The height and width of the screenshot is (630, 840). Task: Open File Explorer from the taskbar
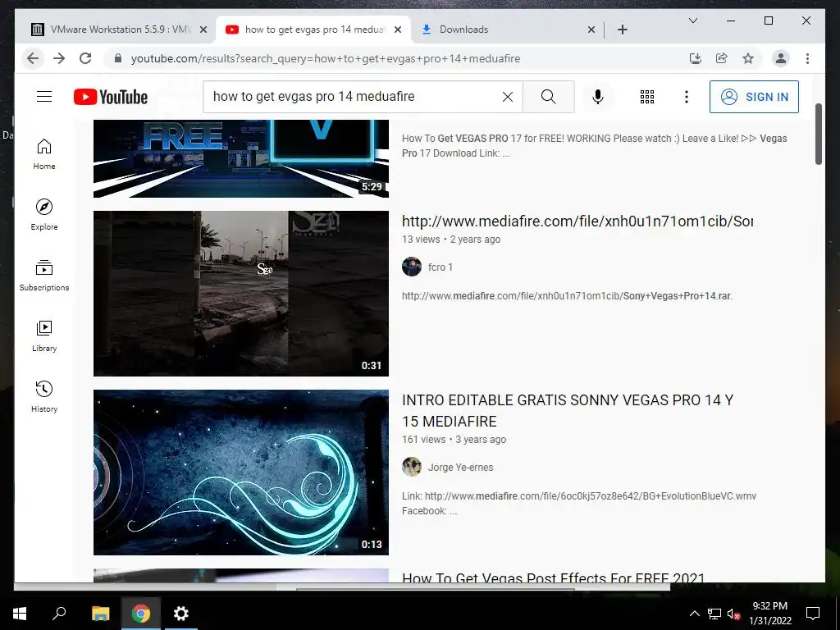pyautogui.click(x=100, y=614)
